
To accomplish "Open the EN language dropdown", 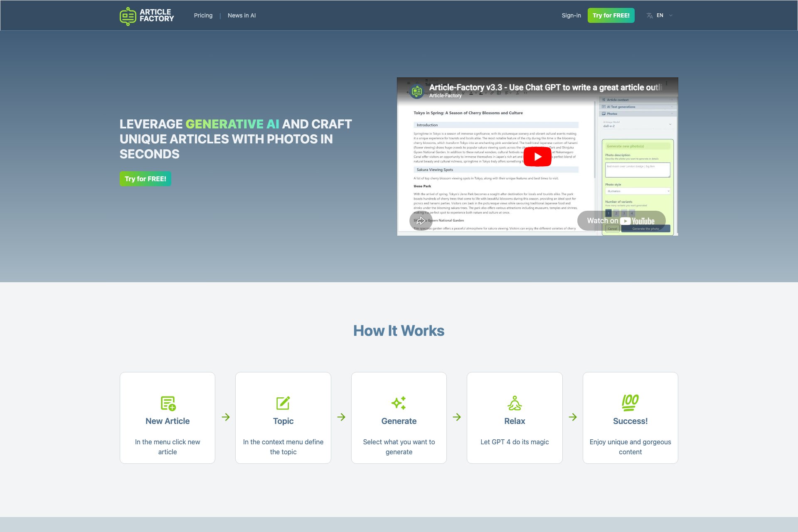I will [x=660, y=15].
